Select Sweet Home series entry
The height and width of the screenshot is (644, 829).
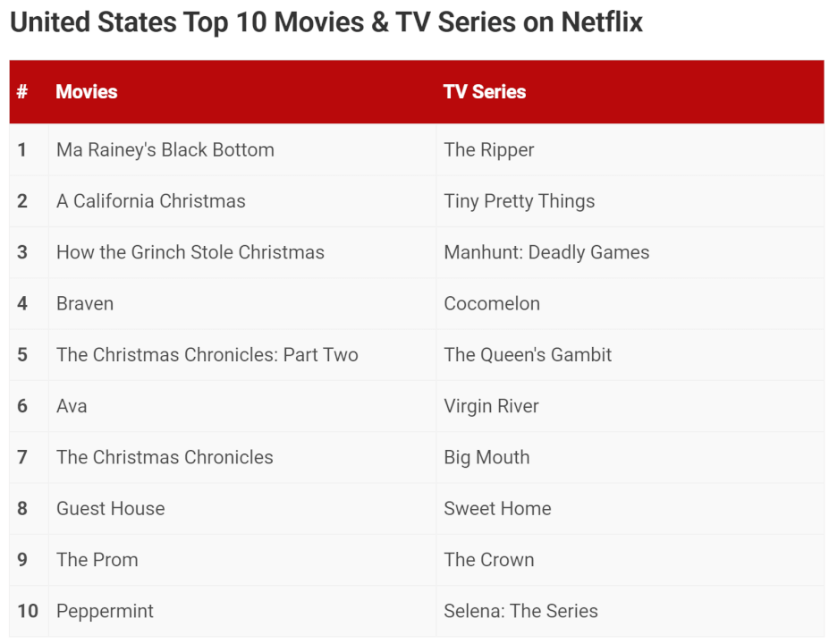click(497, 508)
